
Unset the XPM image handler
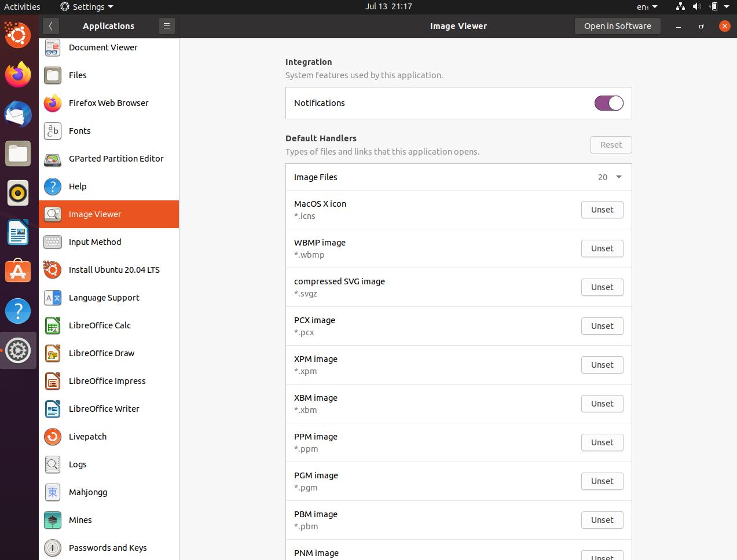pos(602,365)
